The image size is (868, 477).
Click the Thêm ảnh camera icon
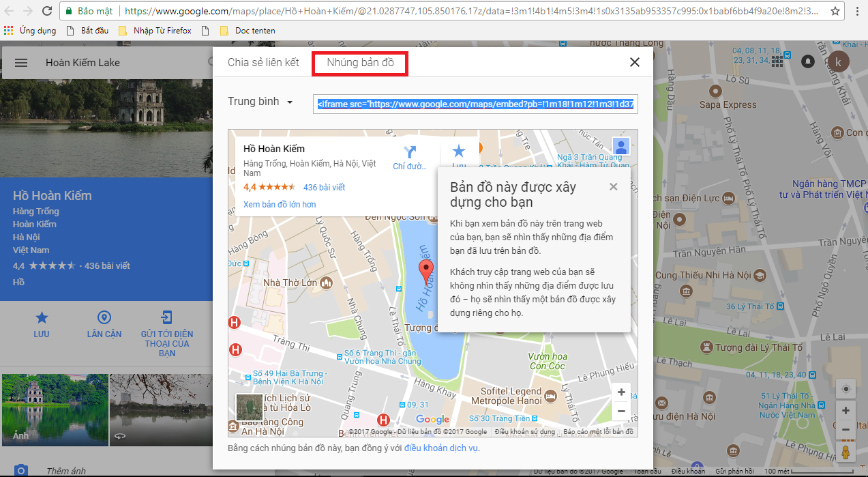click(x=21, y=470)
